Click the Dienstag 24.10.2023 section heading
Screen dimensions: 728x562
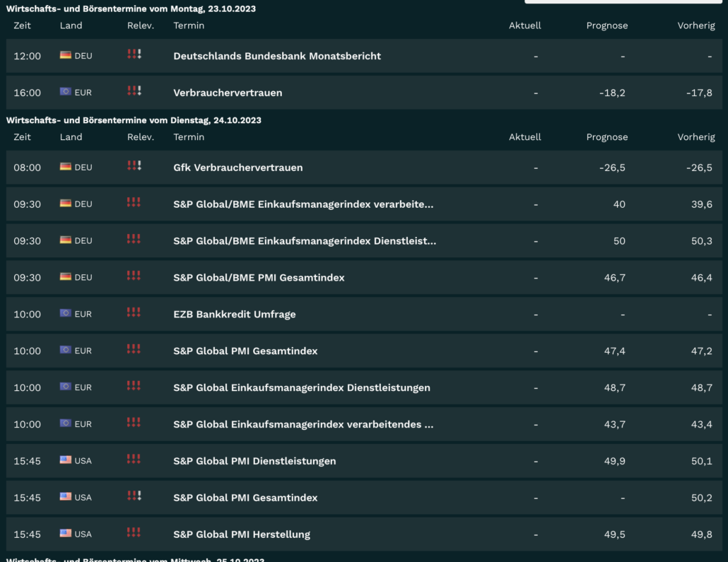134,120
